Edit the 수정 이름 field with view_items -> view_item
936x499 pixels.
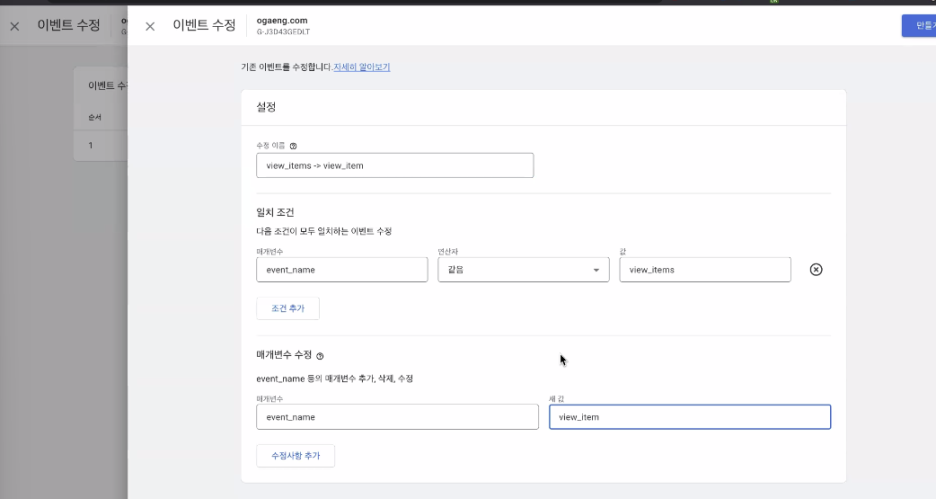395,165
